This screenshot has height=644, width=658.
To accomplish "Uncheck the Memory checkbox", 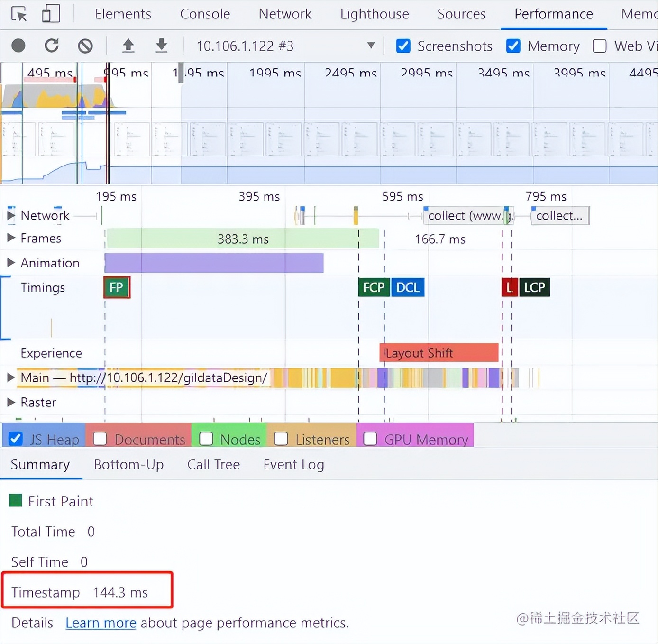I will 513,46.
